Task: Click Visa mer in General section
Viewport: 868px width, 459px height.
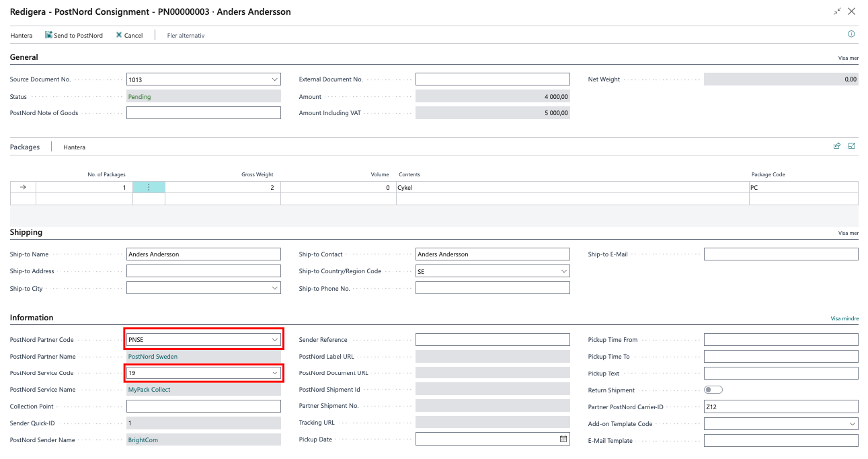Action: click(848, 59)
